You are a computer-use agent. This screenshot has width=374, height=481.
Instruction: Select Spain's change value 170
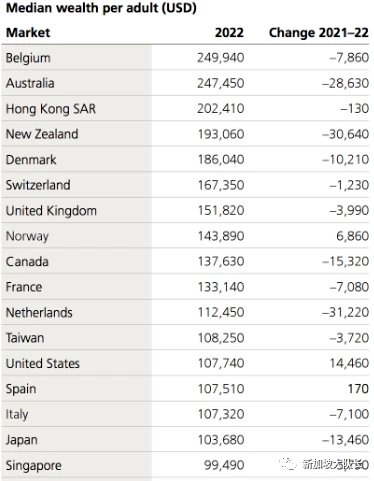(x=358, y=389)
